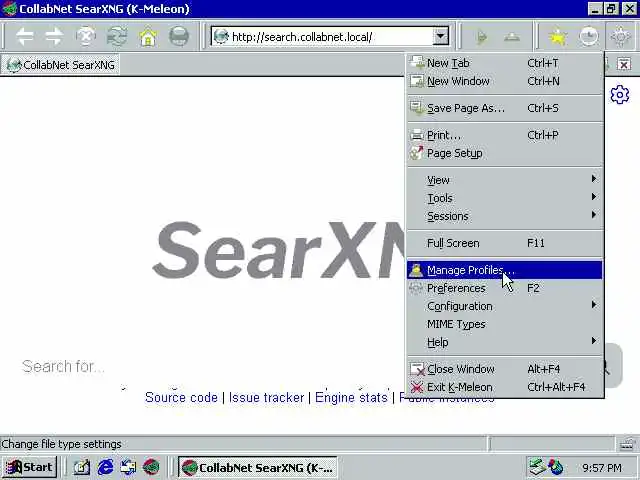Screen dimensions: 640x480
Task: Open SearXNG preferences gear icon on page
Action: click(620, 95)
